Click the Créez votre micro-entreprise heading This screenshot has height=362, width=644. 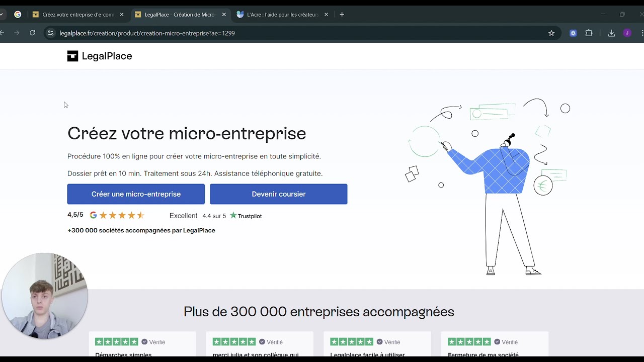coord(187,133)
